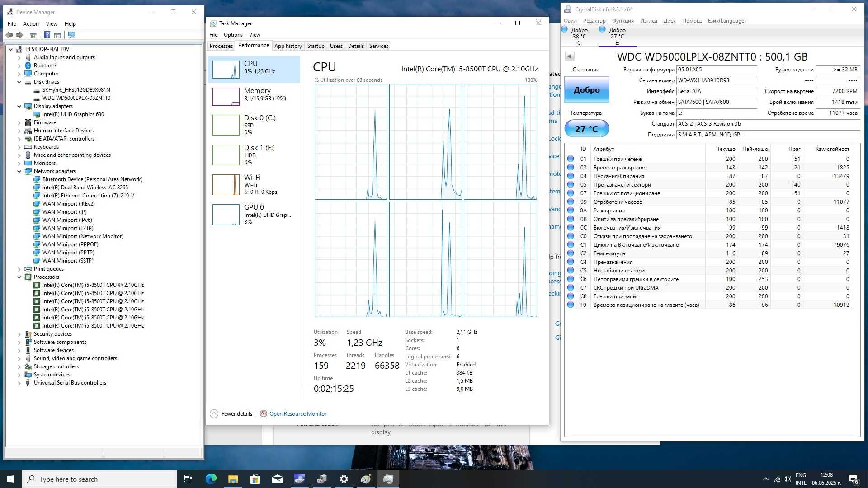Click the Forward arrow in Device Manager toolbar

pos(19,35)
